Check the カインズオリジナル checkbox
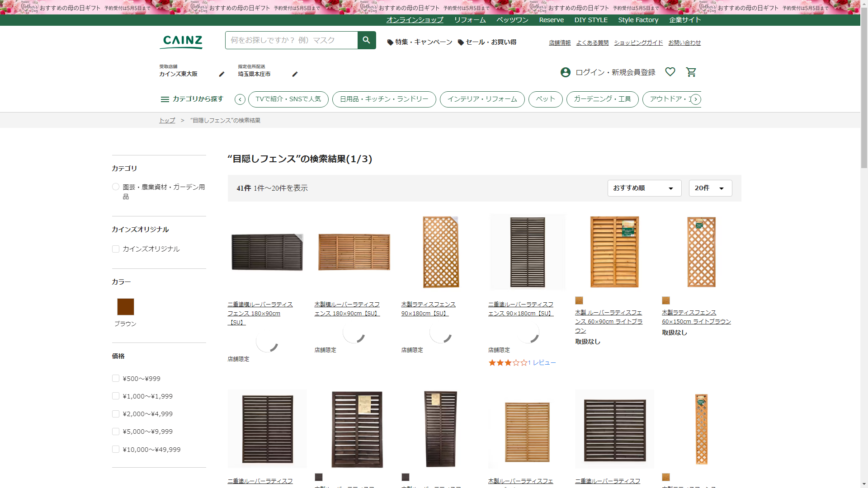This screenshot has height=488, width=868. (x=116, y=249)
